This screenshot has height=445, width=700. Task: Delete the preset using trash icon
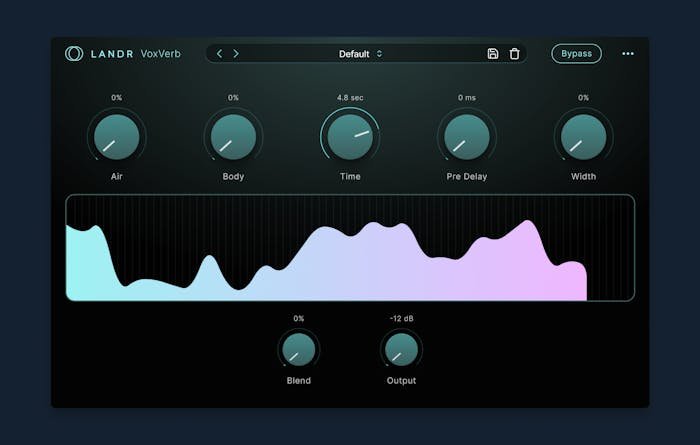pos(514,54)
